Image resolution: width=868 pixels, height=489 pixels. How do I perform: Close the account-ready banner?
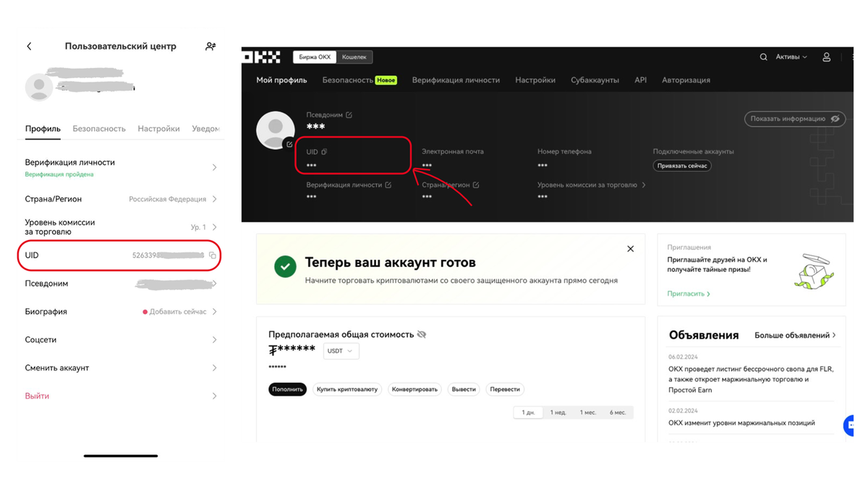[x=630, y=249]
